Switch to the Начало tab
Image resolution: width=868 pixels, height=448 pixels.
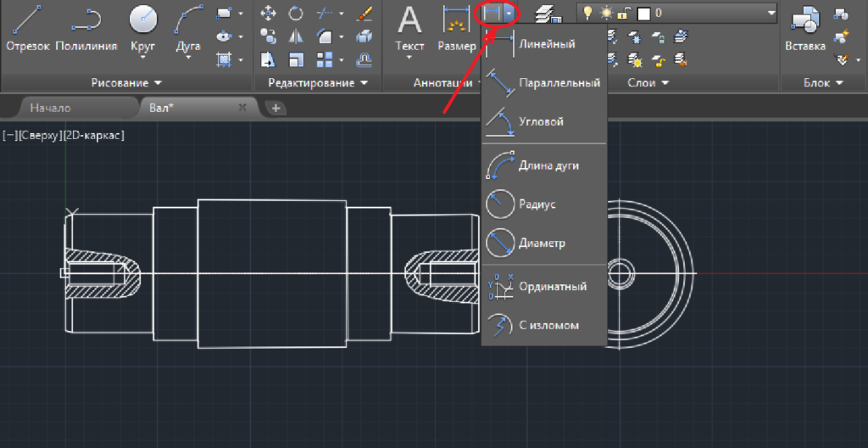click(x=51, y=108)
